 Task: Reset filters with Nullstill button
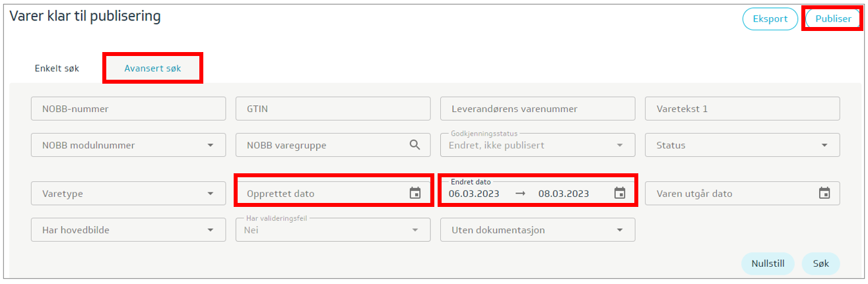(x=768, y=264)
